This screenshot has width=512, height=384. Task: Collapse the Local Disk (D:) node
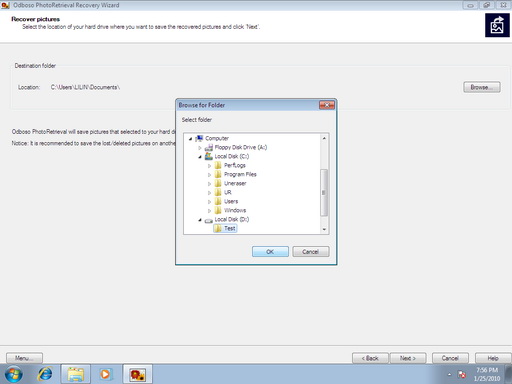[x=200, y=220]
